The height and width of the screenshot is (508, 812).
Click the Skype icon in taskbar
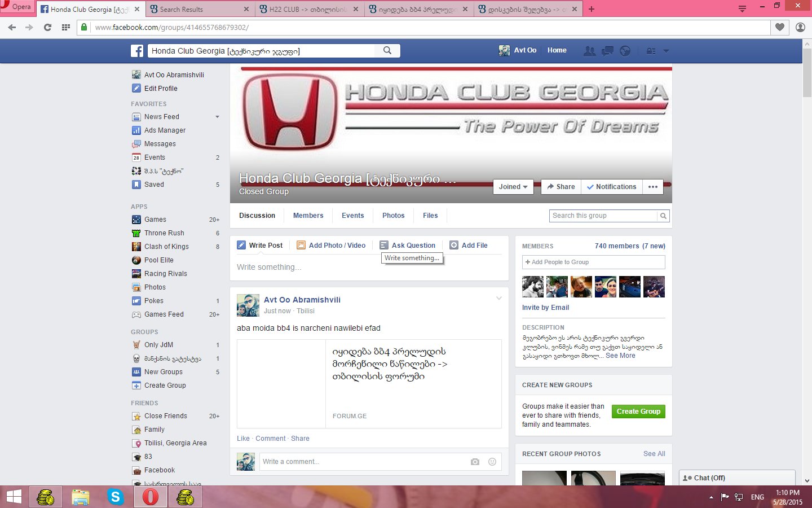tap(116, 497)
